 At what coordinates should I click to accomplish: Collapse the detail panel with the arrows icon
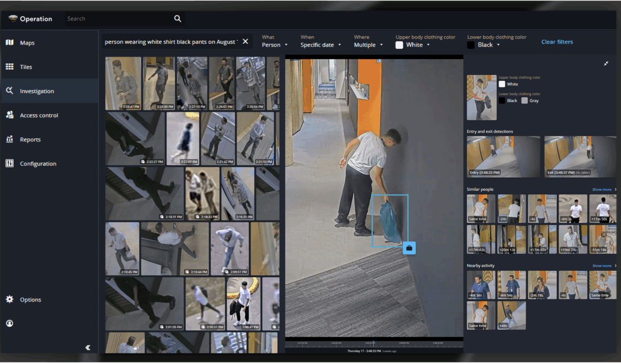pyautogui.click(x=606, y=63)
